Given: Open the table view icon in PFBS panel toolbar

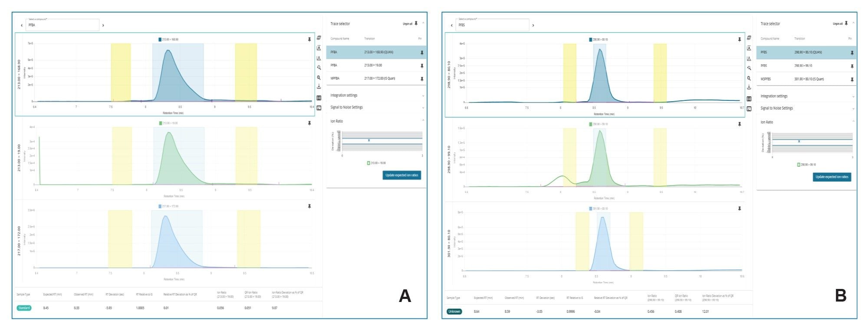Looking at the screenshot, I should 749,99.
